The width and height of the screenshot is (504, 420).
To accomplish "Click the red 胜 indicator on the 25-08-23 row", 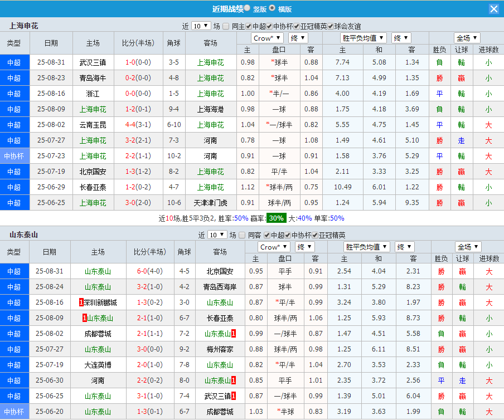I will pos(440,77).
